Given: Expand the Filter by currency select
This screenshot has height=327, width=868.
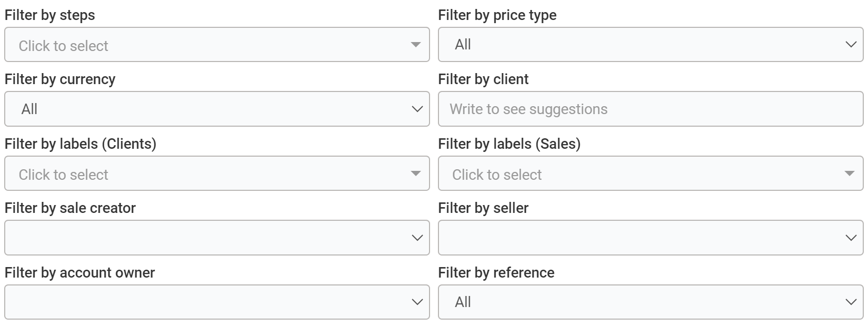Looking at the screenshot, I should pyautogui.click(x=210, y=109).
